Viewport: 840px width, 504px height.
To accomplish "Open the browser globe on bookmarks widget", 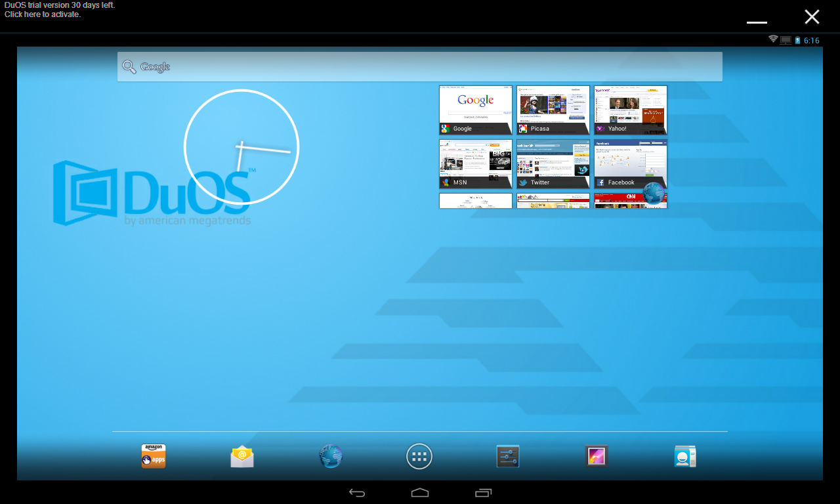I will pyautogui.click(x=654, y=194).
